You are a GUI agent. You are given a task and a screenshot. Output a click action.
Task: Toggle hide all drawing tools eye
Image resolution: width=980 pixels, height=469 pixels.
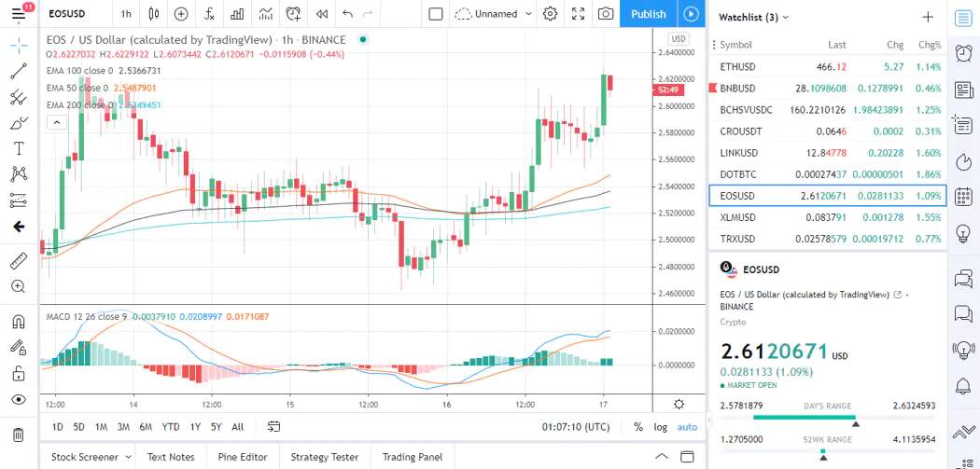coord(19,400)
